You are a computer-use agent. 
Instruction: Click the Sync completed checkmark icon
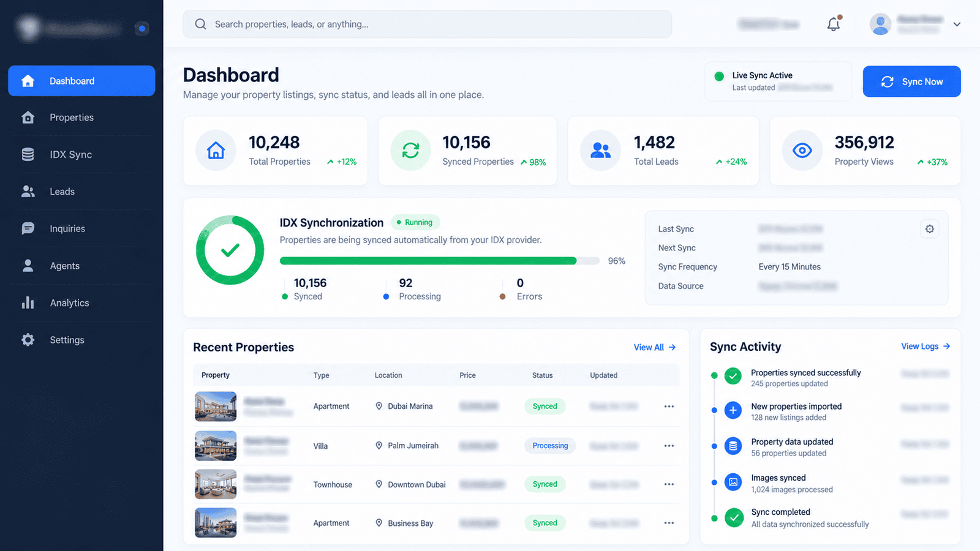click(733, 518)
